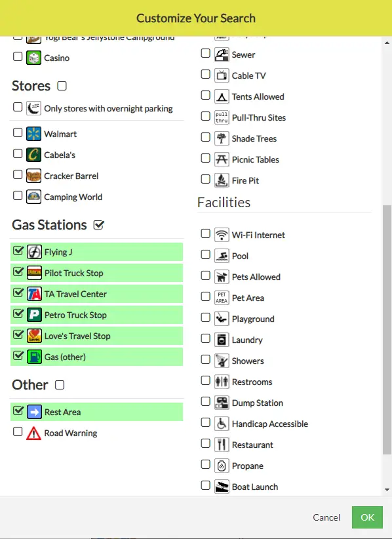The image size is (392, 539).
Task: Click the Handicap Accessible icon
Action: coord(222,424)
